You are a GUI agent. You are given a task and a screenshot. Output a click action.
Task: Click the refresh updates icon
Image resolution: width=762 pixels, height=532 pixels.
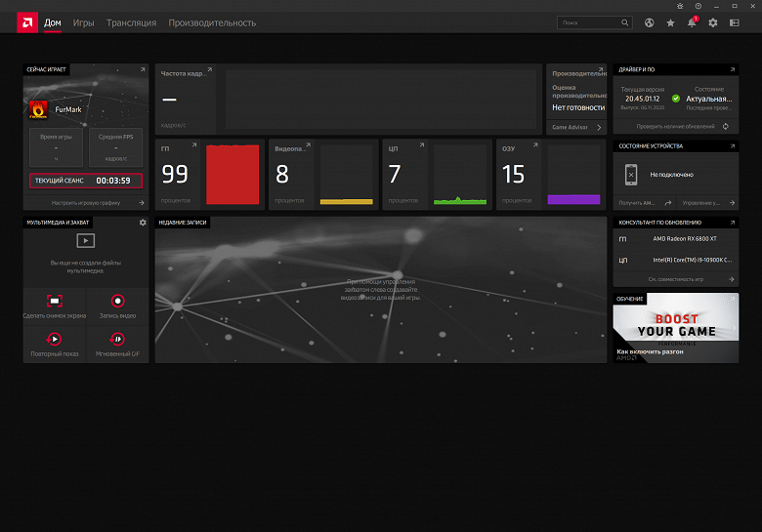point(726,127)
